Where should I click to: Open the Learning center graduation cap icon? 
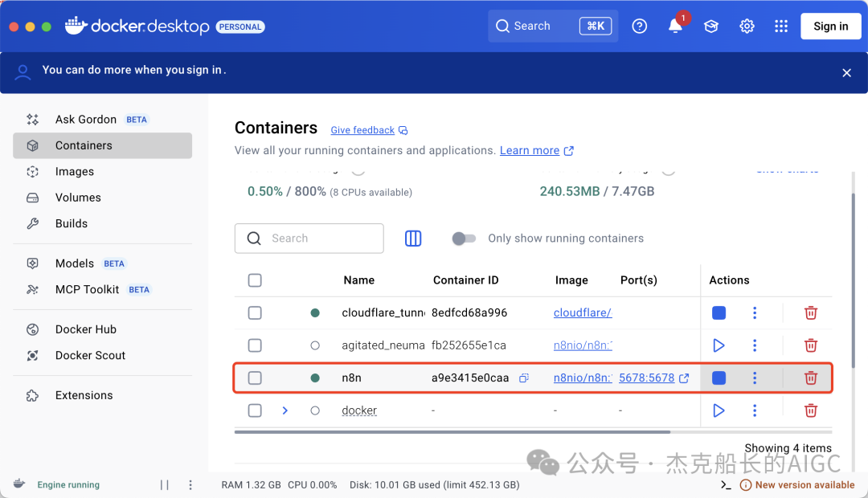point(710,26)
